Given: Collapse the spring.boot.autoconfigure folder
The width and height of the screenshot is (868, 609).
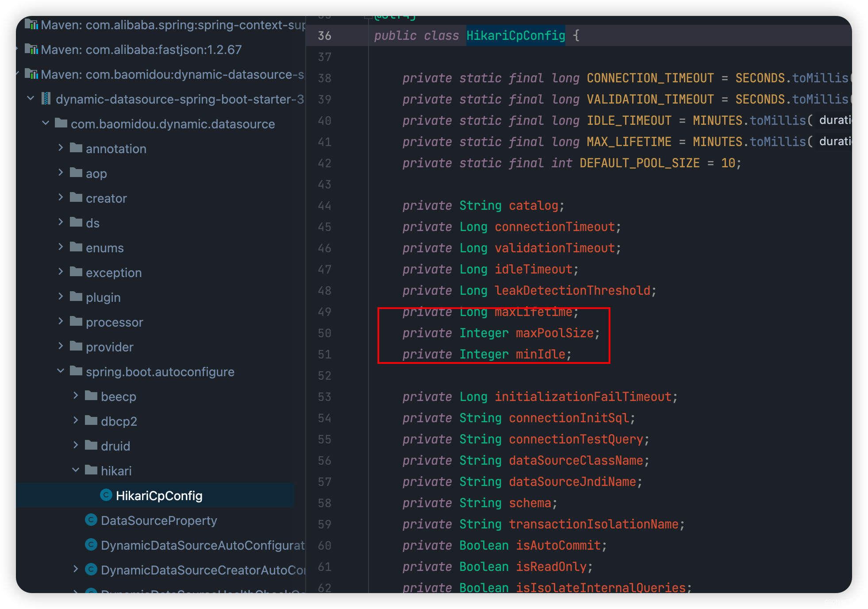Looking at the screenshot, I should [x=61, y=371].
